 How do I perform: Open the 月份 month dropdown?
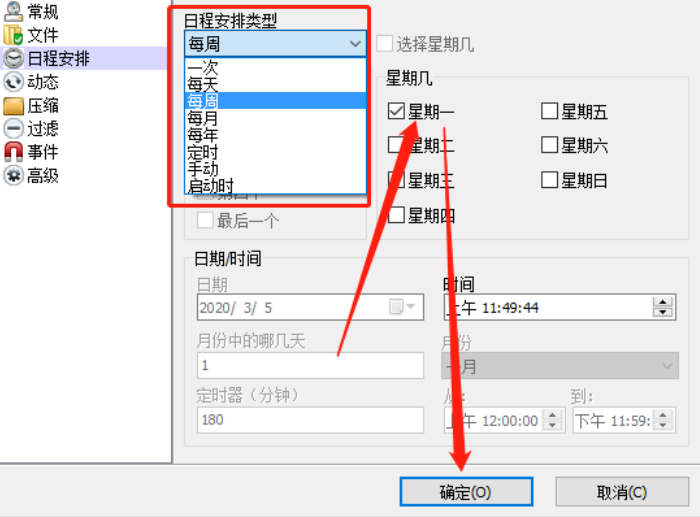(x=560, y=366)
